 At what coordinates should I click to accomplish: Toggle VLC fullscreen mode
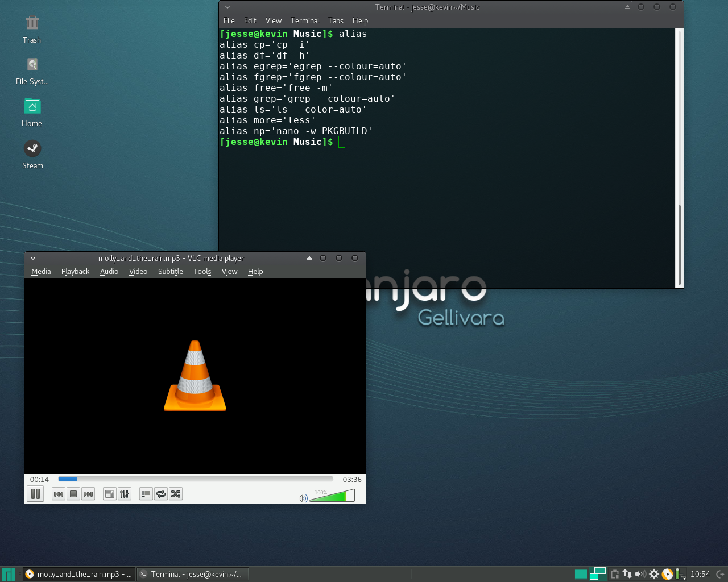(x=110, y=494)
